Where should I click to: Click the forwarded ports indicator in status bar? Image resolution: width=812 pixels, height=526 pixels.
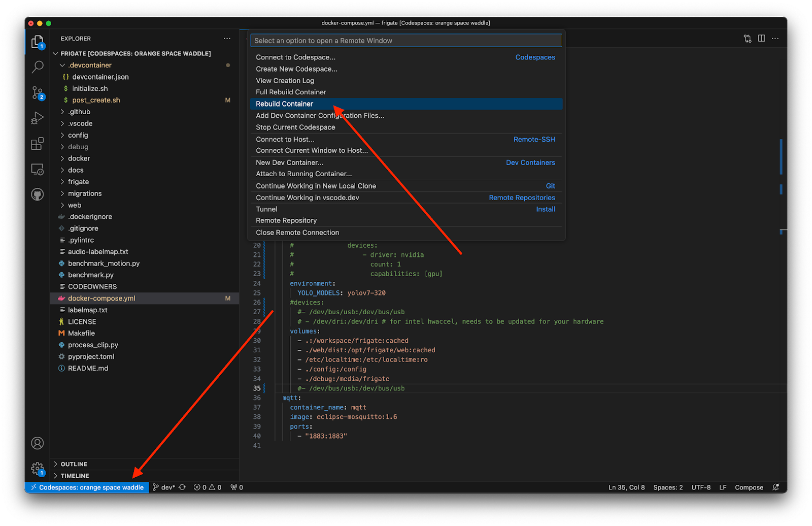click(236, 487)
